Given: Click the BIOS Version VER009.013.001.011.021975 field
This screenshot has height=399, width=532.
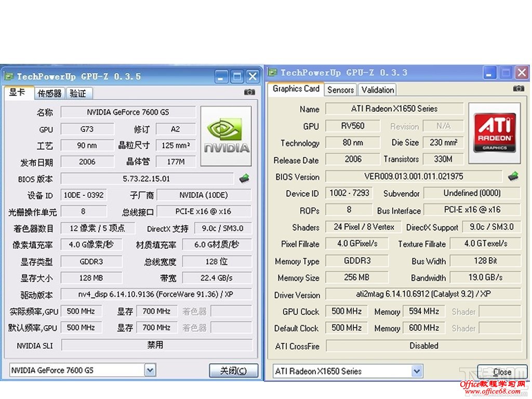Looking at the screenshot, I should [x=413, y=176].
